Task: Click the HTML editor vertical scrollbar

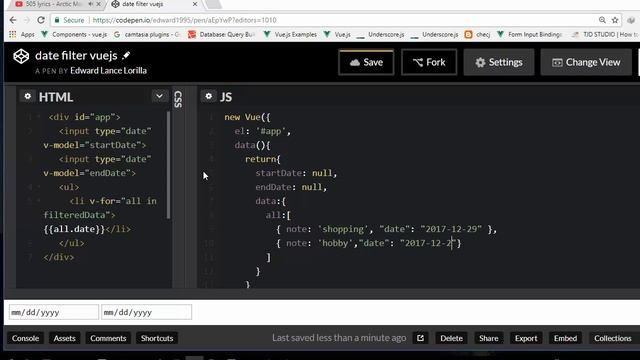Action: click(x=168, y=164)
